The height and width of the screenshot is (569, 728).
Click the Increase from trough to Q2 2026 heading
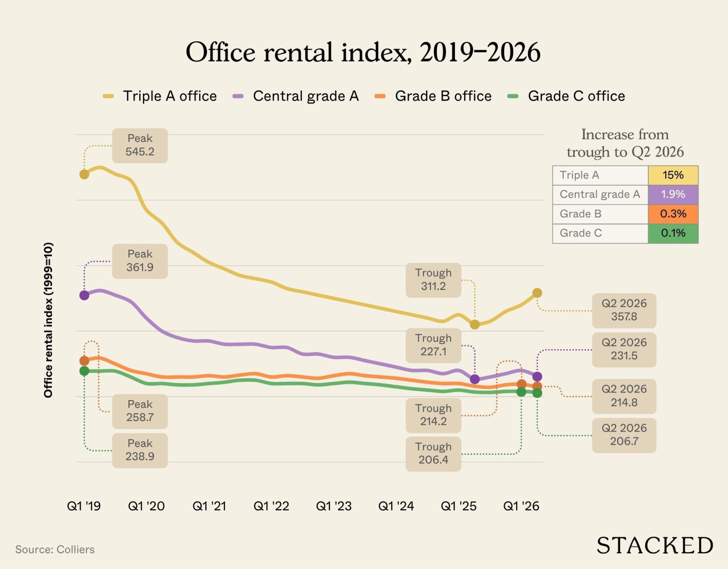click(x=625, y=143)
